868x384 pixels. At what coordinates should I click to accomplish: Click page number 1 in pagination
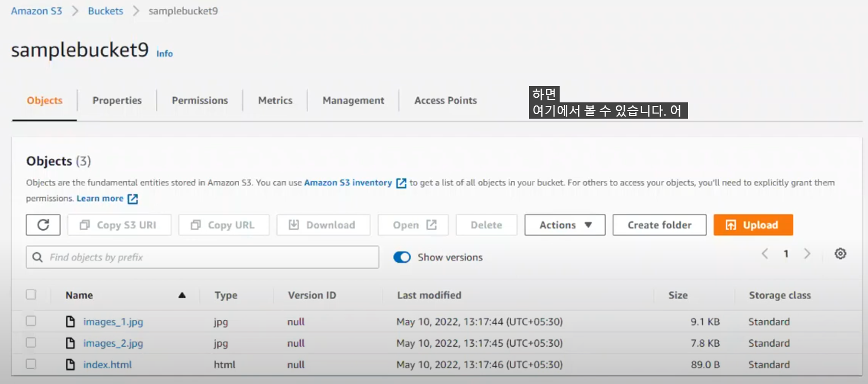coord(786,254)
